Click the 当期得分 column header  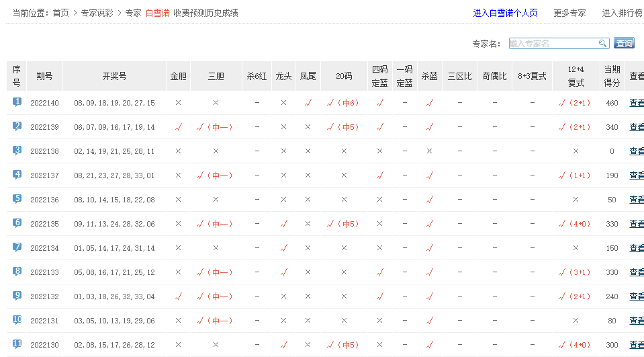[612, 76]
